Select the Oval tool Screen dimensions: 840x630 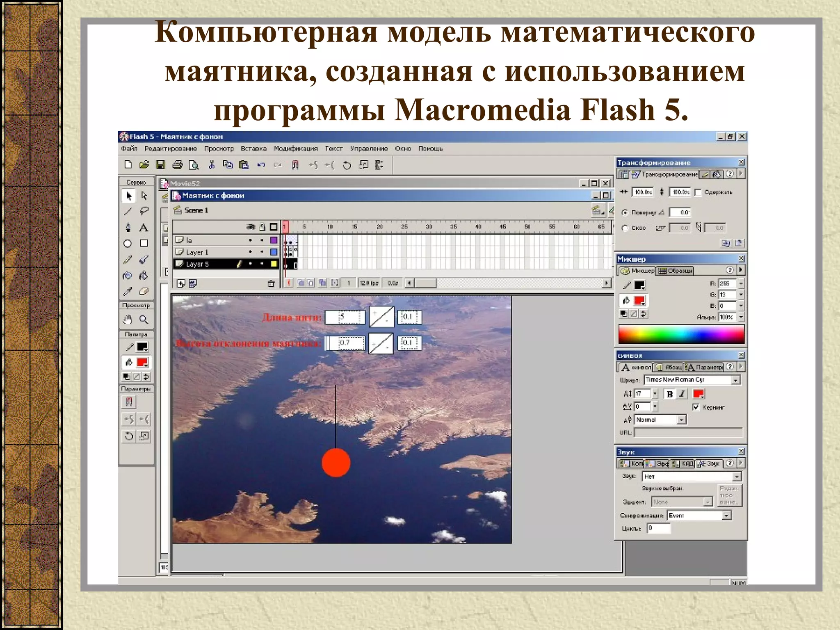click(x=128, y=244)
